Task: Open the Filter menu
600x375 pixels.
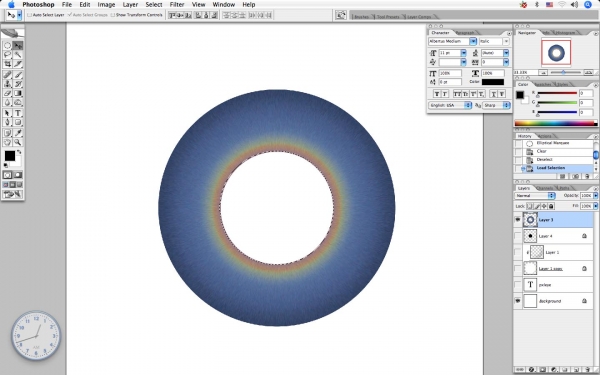Action: tap(177, 5)
